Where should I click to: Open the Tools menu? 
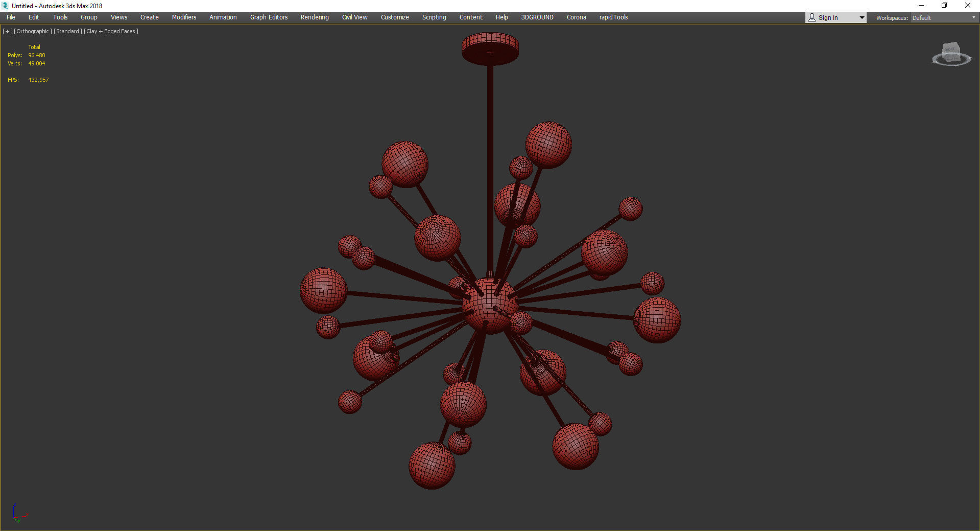click(x=60, y=17)
